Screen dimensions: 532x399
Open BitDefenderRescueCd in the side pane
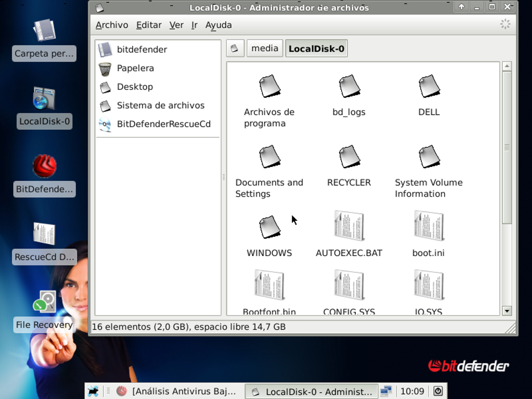tap(158, 124)
